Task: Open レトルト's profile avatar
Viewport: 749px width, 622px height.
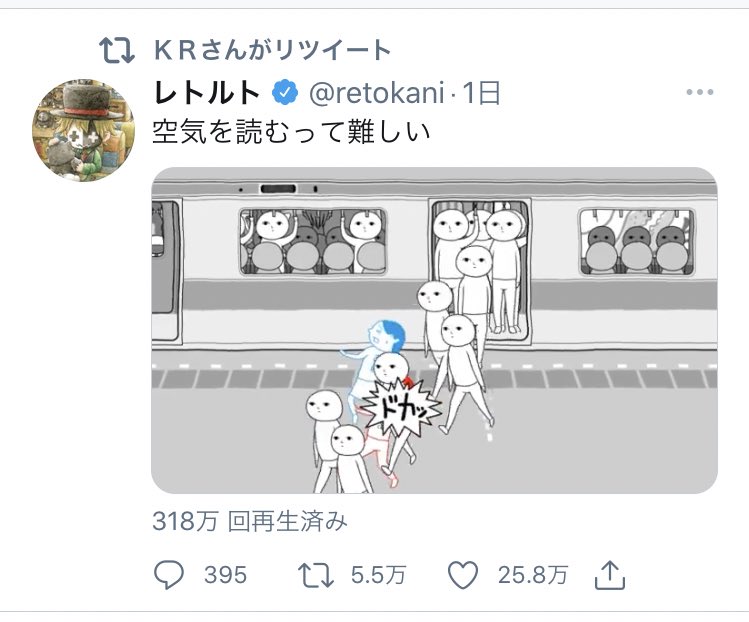Action: point(83,130)
